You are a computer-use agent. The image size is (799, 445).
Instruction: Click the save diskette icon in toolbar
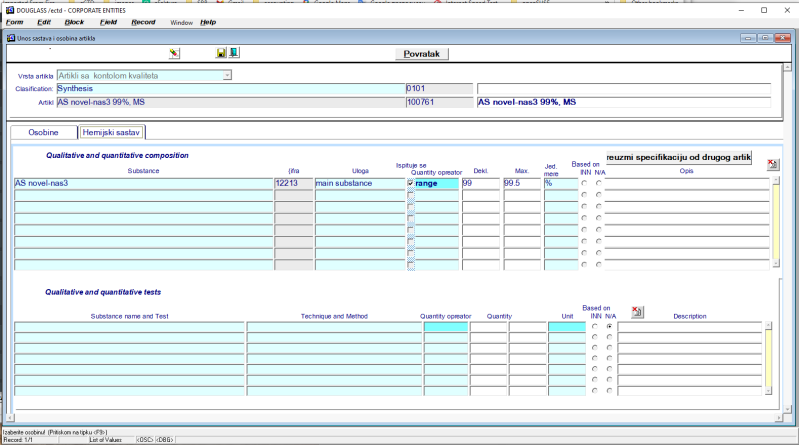click(221, 53)
